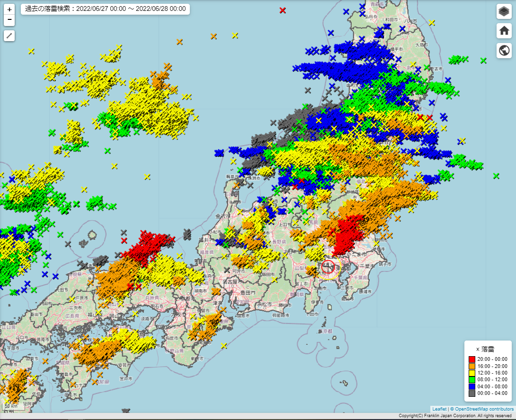The width and height of the screenshot is (516, 420).
Task: Activate the distance measure line tool
Action: (x=9, y=35)
